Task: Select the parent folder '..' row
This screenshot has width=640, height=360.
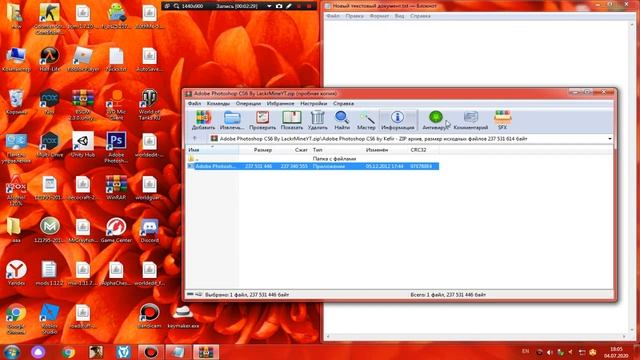Action: coord(313,158)
